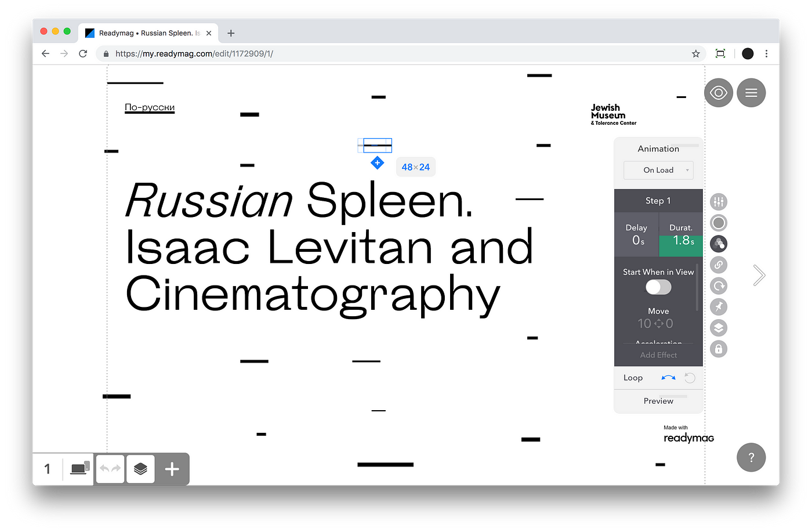Open the browser three-dot menu
This screenshot has height=532, width=812.
766,53
